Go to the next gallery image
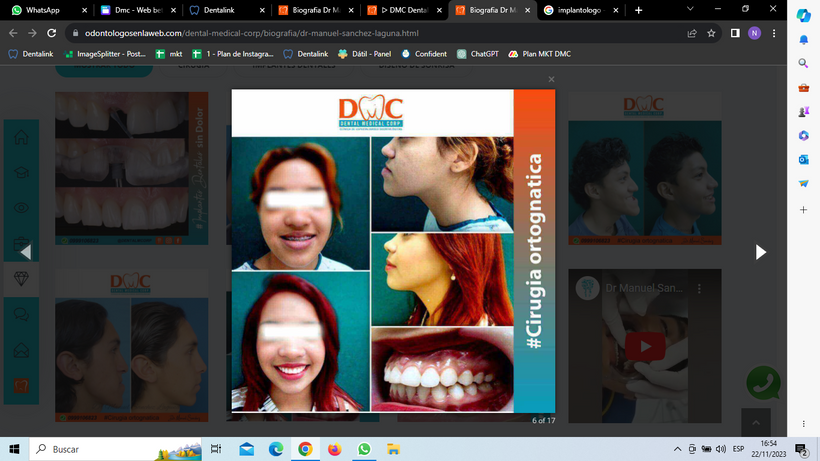820x461 pixels. coord(760,252)
